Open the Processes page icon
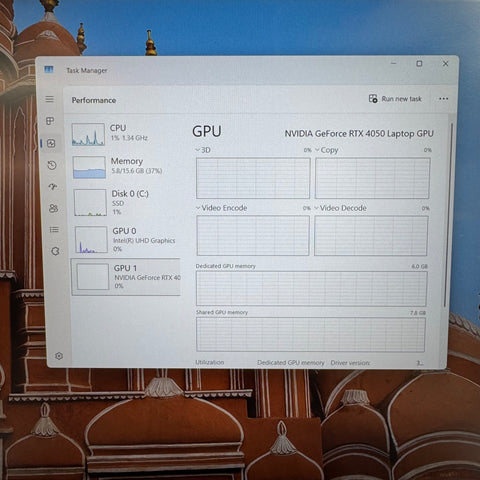 pos(50,121)
